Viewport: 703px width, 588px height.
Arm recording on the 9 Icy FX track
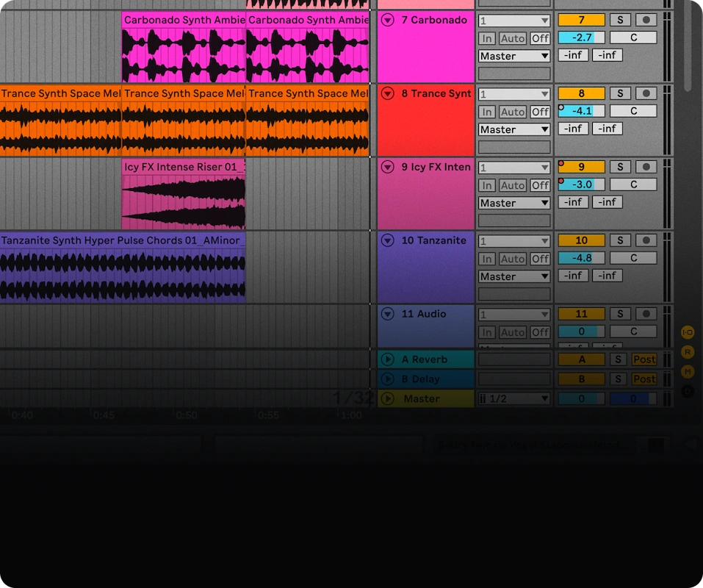click(645, 167)
